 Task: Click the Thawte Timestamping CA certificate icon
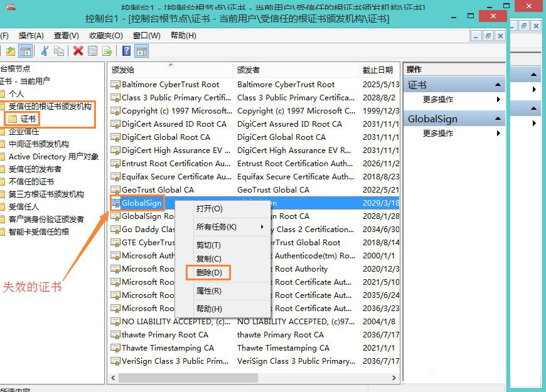[115, 348]
